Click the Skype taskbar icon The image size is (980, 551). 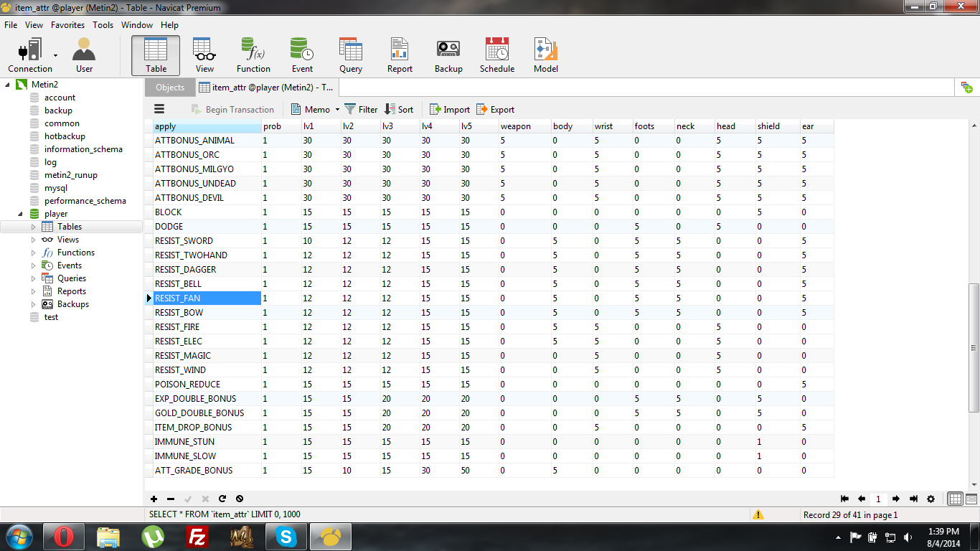286,537
